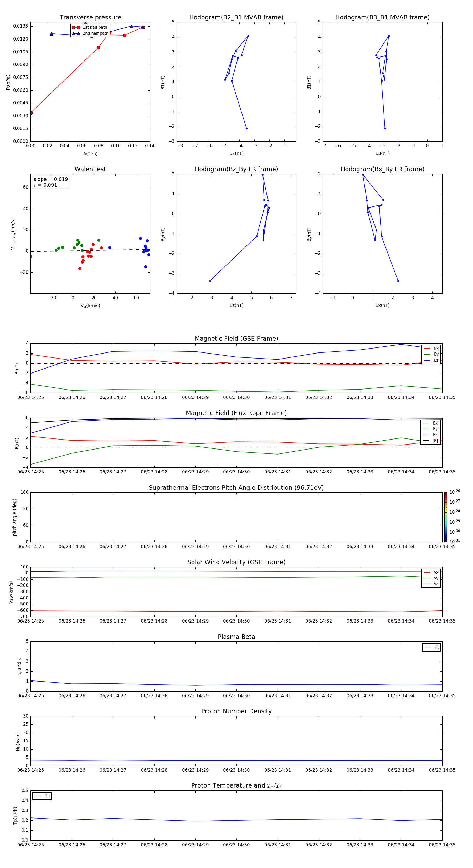Screen dimensions: 473x868
Task: Click the 'Proton Number Density' title
Action: point(236,711)
